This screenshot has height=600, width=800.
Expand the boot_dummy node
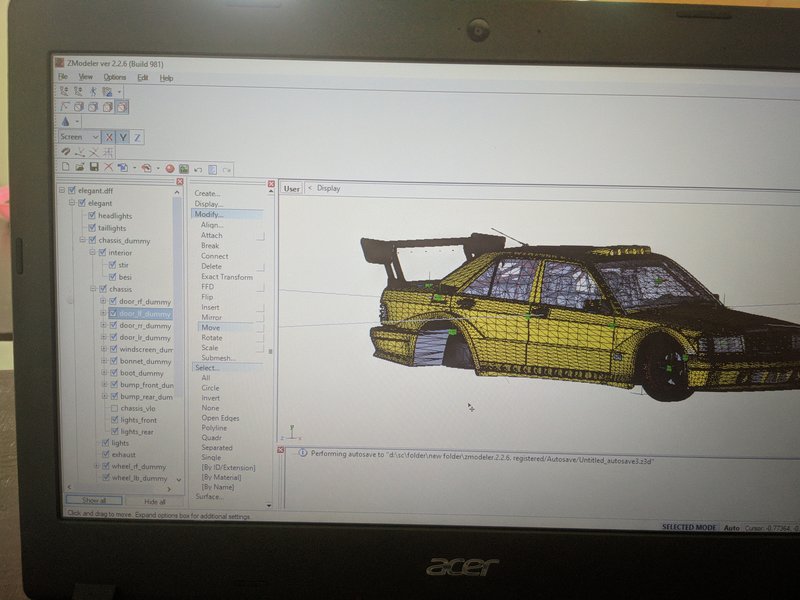pos(104,372)
